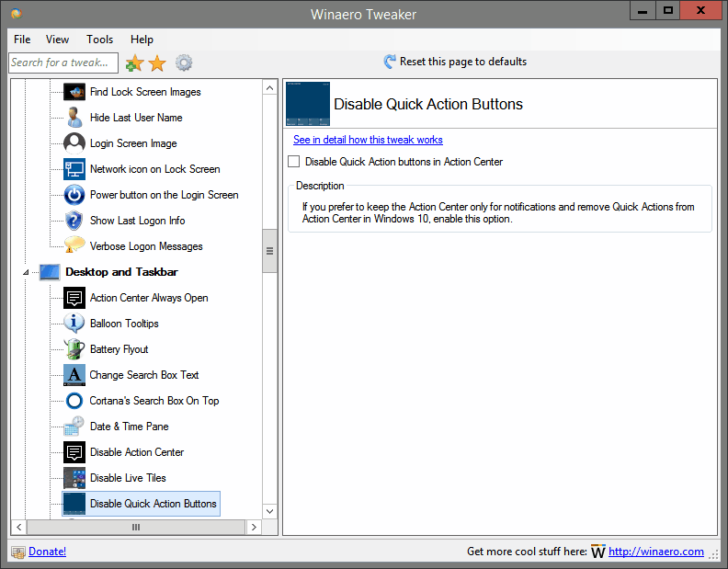Click the Login Screen Image avatar icon

[74, 143]
